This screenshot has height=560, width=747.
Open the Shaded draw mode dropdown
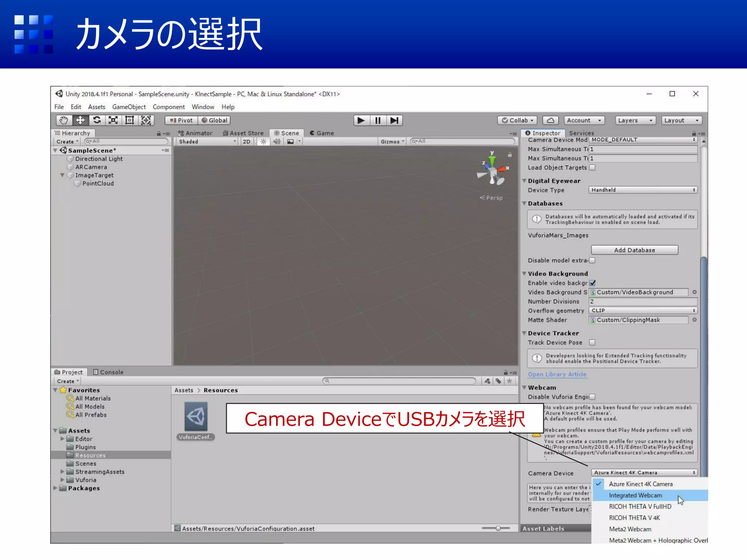click(x=208, y=141)
